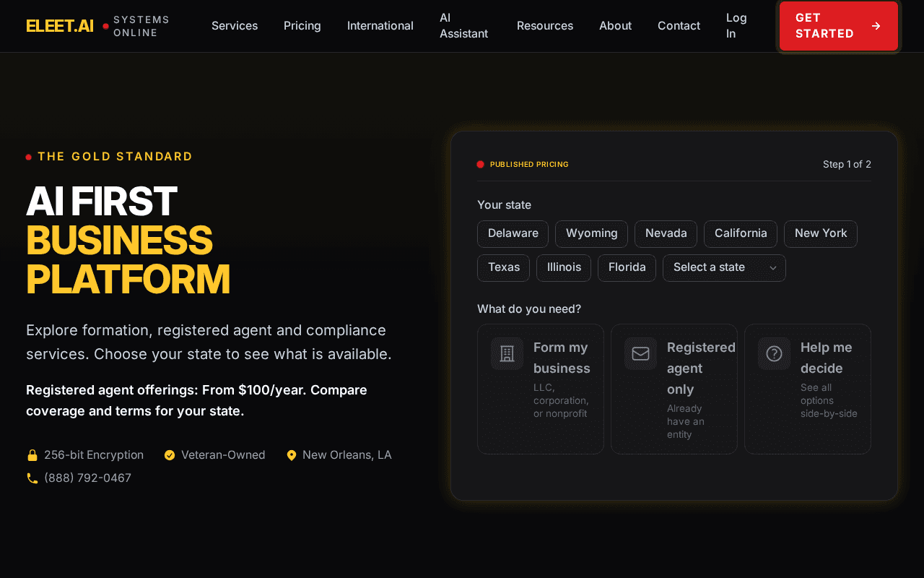Click the lock icon beside 256-bit Encryption
This screenshot has height=578, width=924.
pyautogui.click(x=32, y=455)
